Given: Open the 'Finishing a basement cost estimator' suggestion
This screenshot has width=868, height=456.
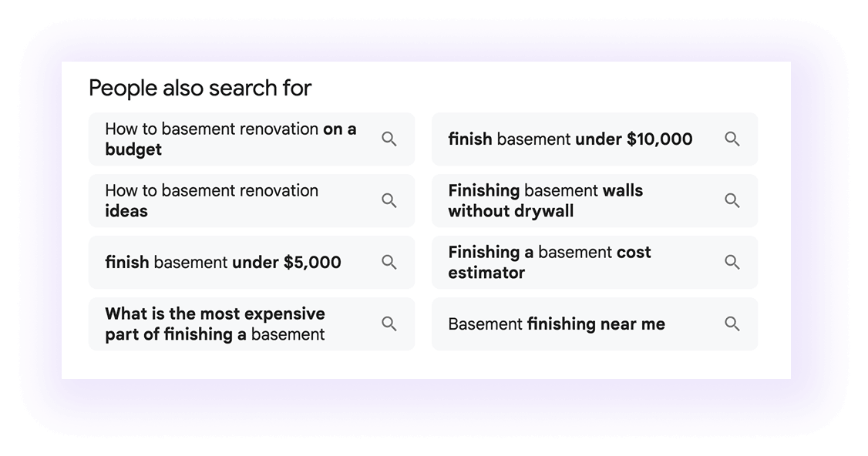Looking at the screenshot, I should pos(550,262).
